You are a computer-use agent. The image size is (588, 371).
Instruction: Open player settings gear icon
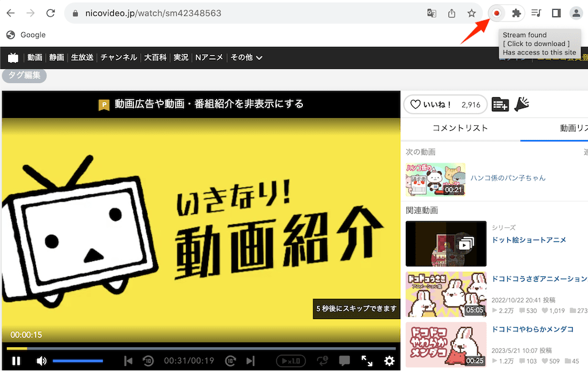click(x=389, y=361)
